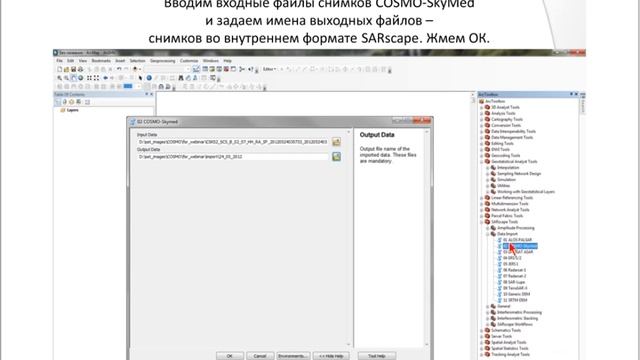Open the Insert menu
This screenshot has width=640, height=360.
click(x=120, y=61)
